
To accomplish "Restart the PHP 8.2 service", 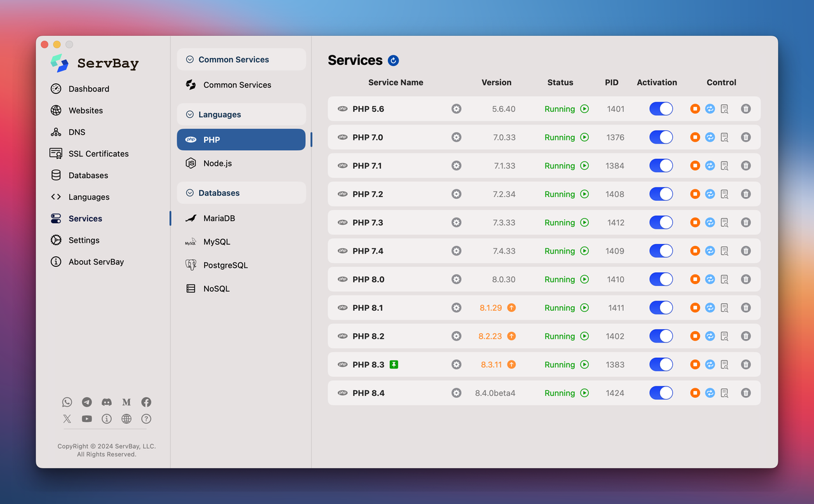I will coord(710,336).
